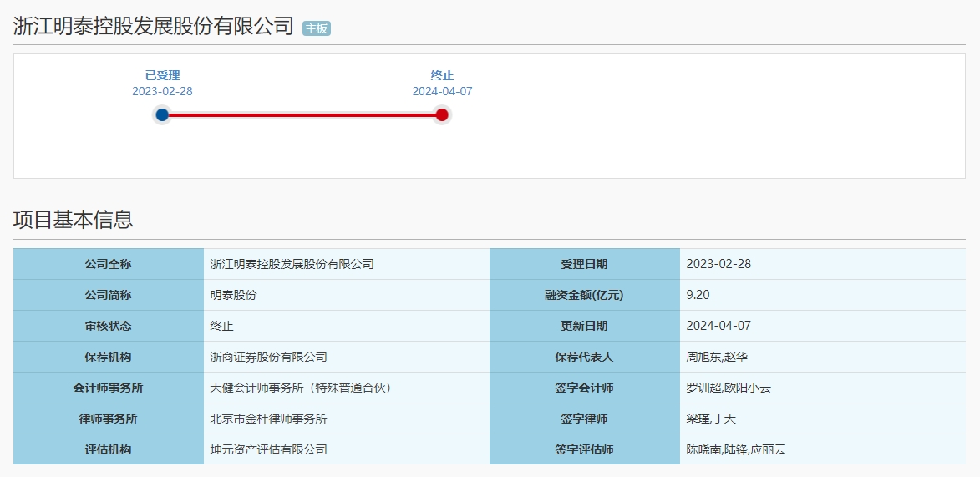Click the 更新日期 header cell
980x477 pixels.
[584, 326]
